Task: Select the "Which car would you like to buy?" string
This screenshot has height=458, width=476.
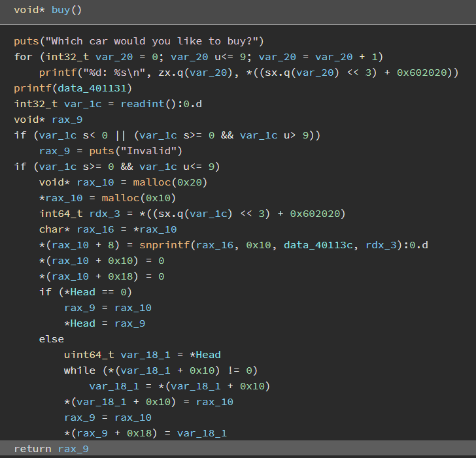Action: click(152, 41)
